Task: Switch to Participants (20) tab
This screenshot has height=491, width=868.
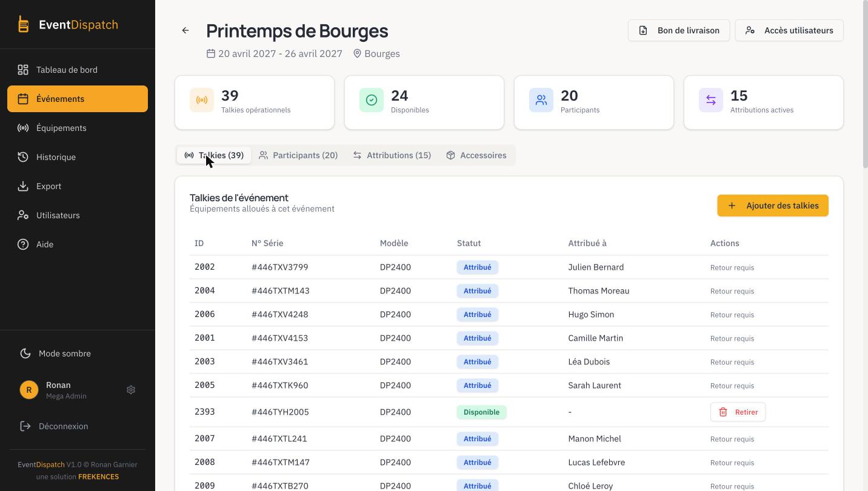Action: click(x=298, y=155)
